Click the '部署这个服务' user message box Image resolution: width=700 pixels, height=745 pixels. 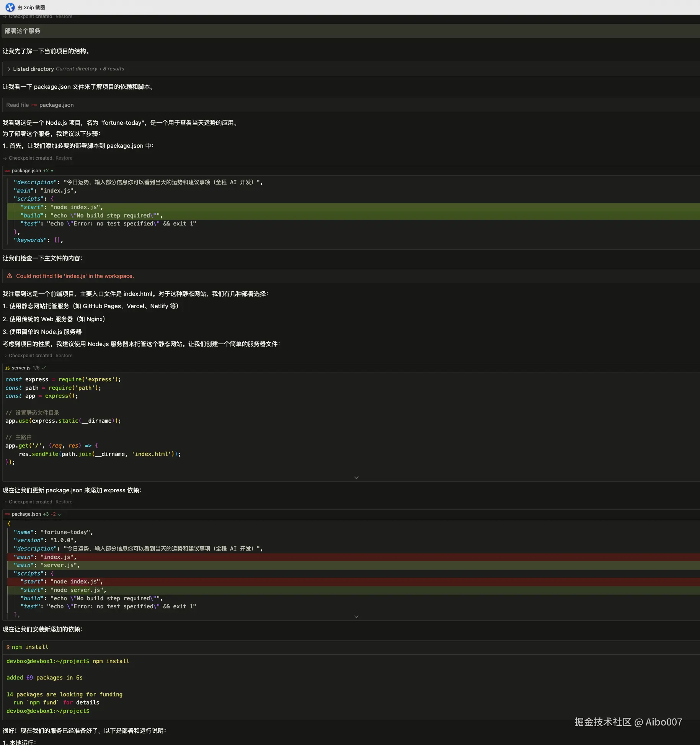pyautogui.click(x=351, y=31)
